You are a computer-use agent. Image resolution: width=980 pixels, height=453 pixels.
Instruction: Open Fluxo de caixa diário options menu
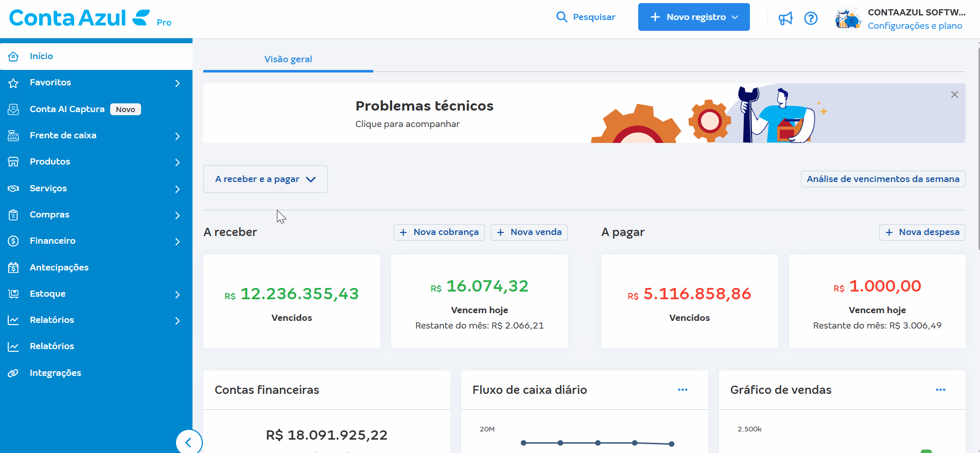[682, 390]
